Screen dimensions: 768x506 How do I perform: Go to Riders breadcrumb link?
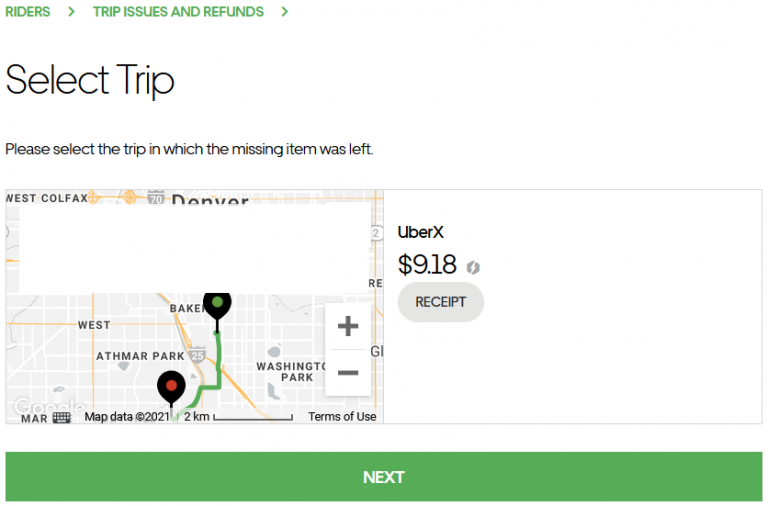pyautogui.click(x=27, y=12)
